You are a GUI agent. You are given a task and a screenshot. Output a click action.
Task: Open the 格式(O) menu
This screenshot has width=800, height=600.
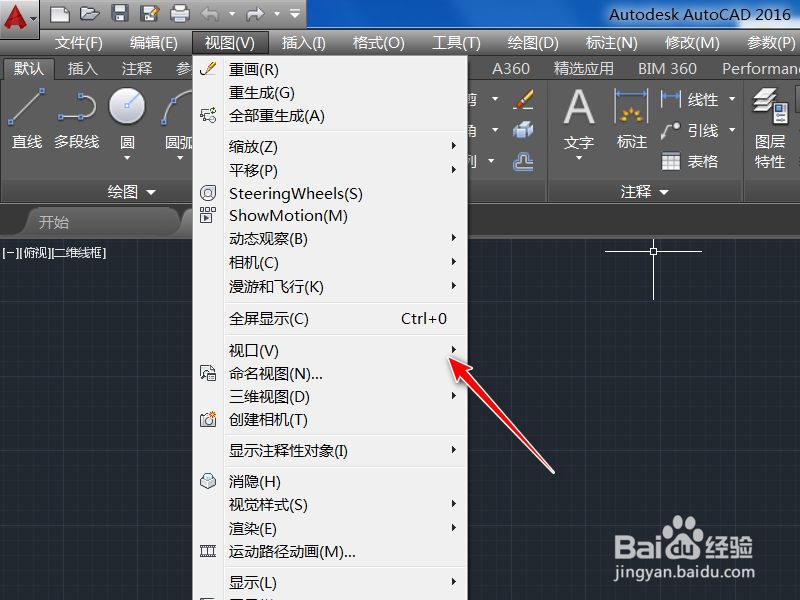379,43
